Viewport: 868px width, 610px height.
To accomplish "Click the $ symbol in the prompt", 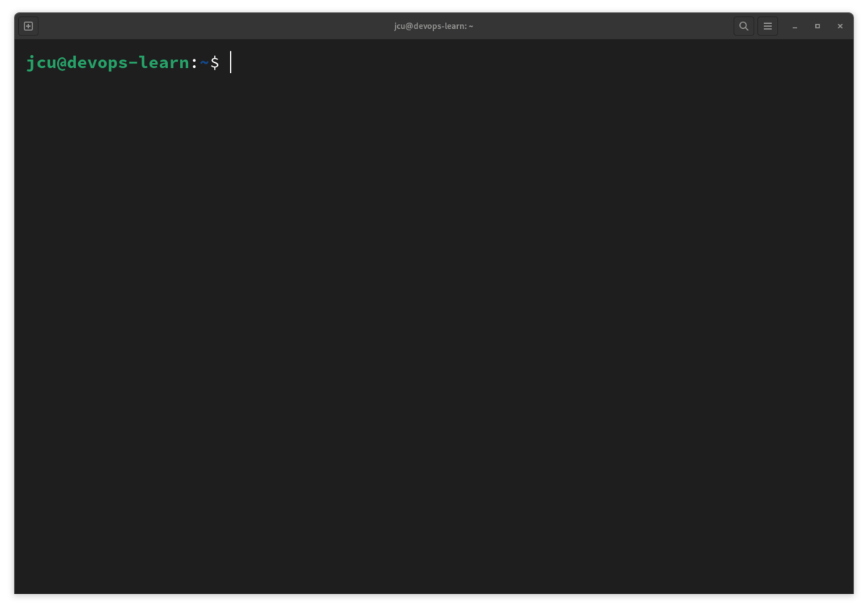I will click(215, 63).
